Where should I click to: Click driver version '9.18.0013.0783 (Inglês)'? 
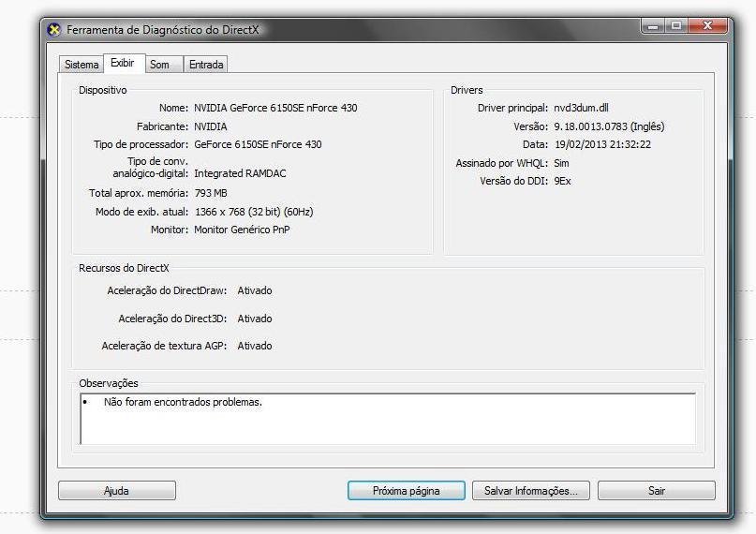(x=609, y=126)
